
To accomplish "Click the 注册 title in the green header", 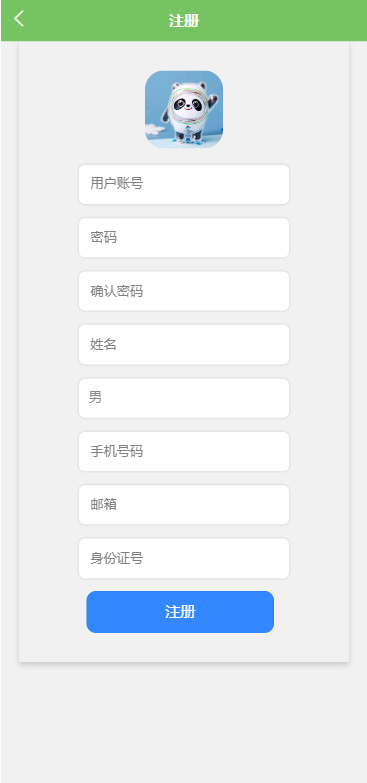I will click(x=184, y=21).
